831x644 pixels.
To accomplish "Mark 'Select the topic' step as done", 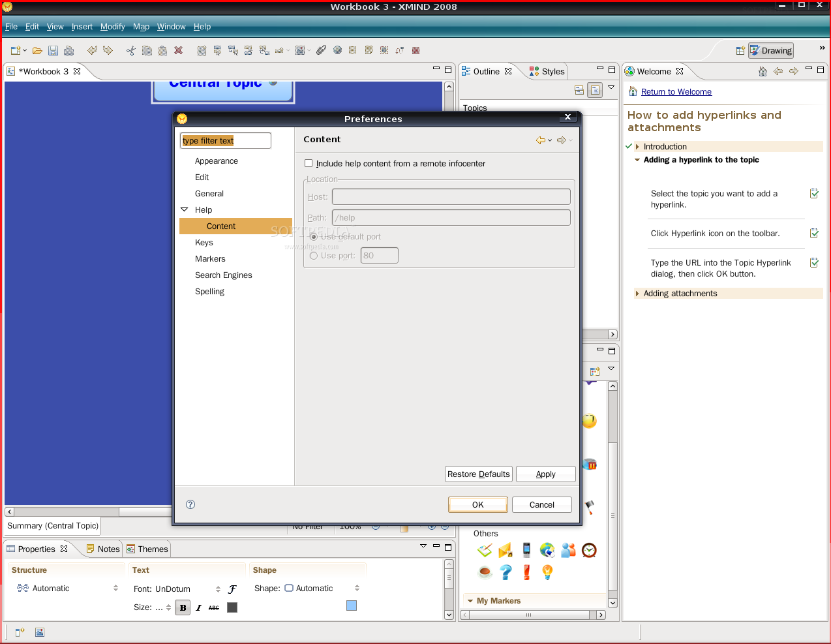I will [x=814, y=194].
